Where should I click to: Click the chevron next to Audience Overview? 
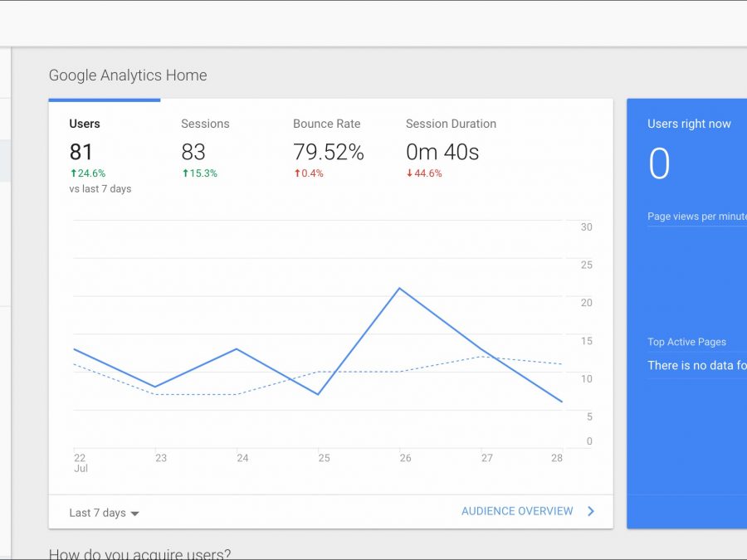click(591, 511)
